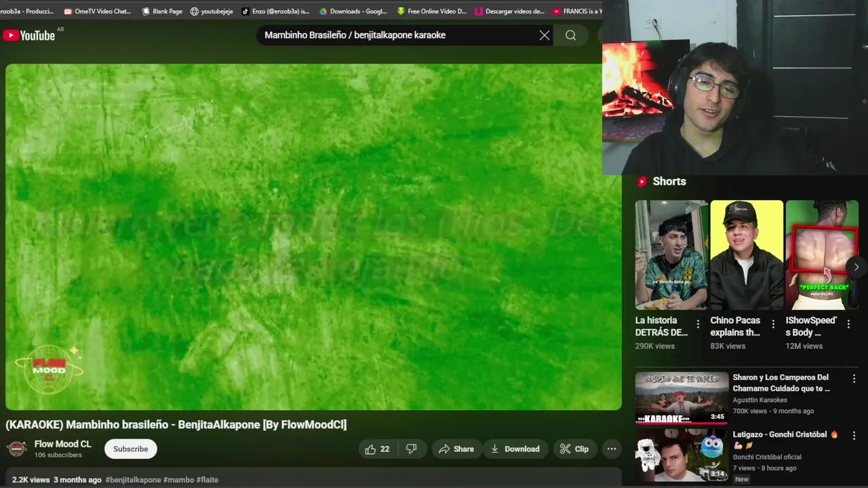The width and height of the screenshot is (868, 488).
Task: Open the 'Latigazo - Gonchi Cristóbal' title
Action: [x=785, y=440]
